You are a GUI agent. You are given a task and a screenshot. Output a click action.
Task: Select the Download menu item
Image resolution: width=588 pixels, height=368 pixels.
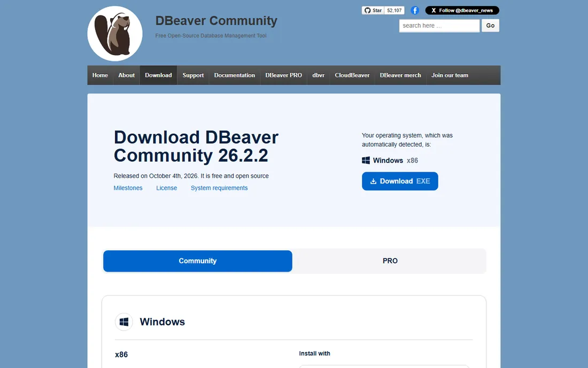(158, 75)
